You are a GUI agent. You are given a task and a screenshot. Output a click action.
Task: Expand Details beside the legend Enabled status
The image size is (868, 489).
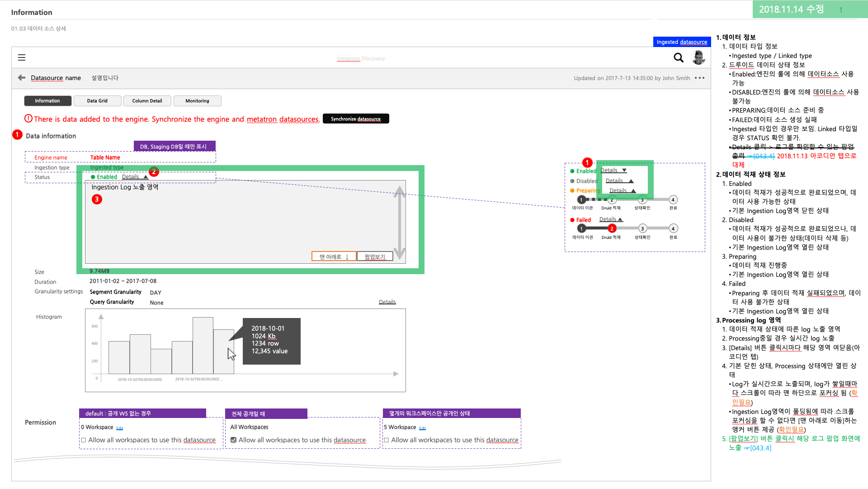click(613, 171)
